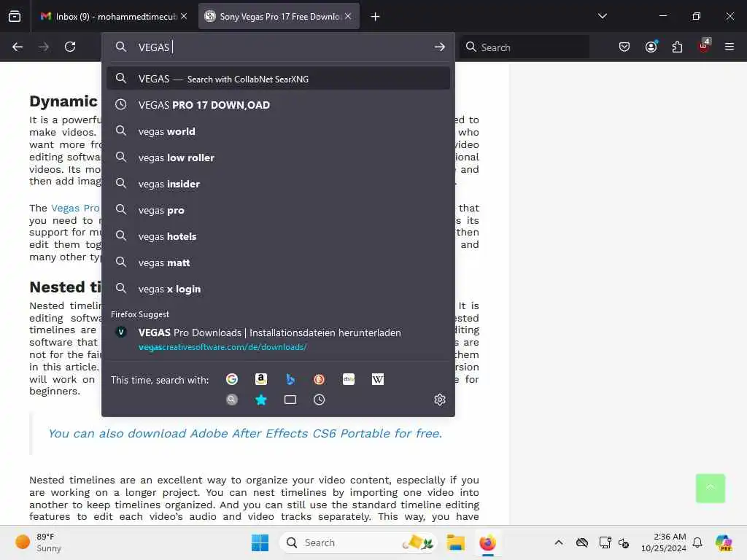Open search settings gear icon
Viewport: 747px width, 560px height.
click(x=440, y=400)
